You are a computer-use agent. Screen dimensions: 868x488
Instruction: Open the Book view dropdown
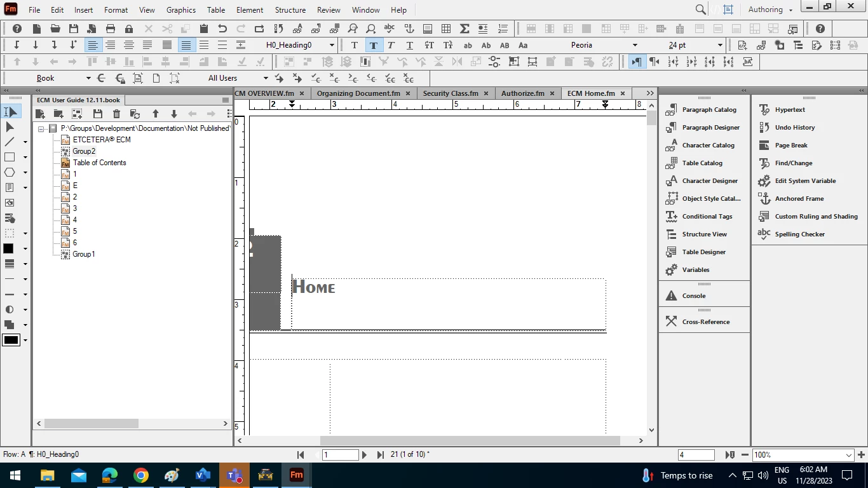(88, 78)
